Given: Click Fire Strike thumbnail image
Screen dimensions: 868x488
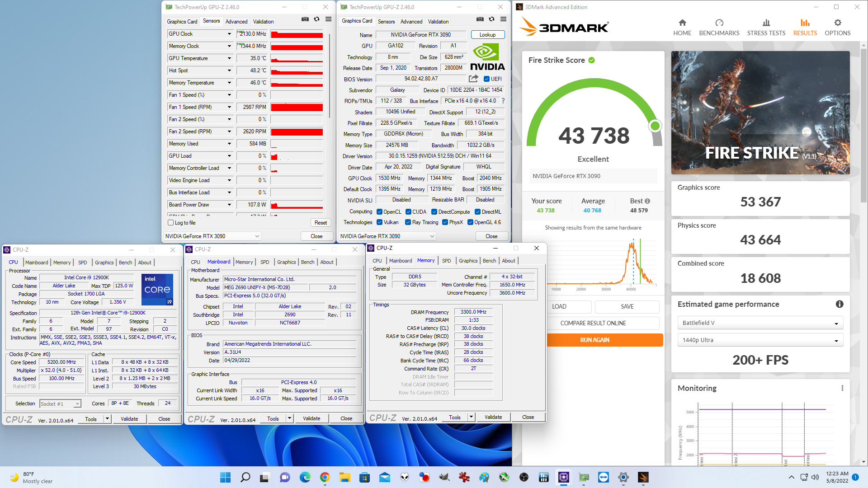Looking at the screenshot, I should tap(760, 113).
